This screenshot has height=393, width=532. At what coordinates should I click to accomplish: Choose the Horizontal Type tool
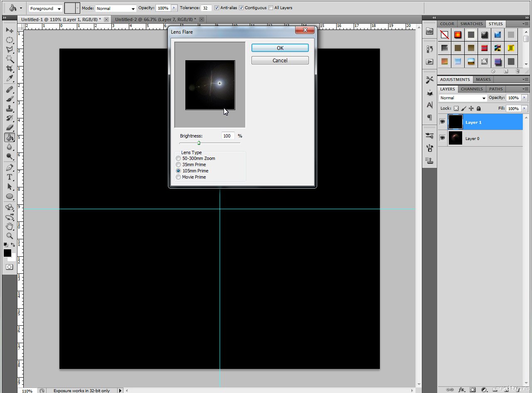[9, 177]
